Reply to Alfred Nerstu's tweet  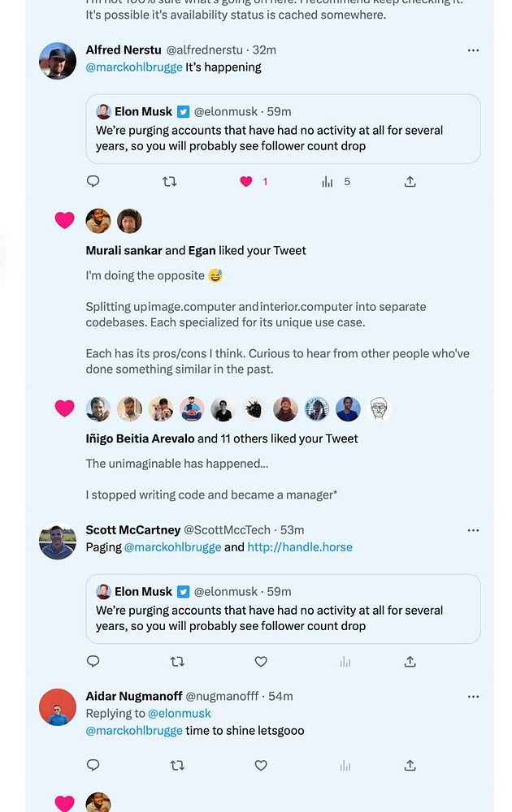tap(93, 182)
